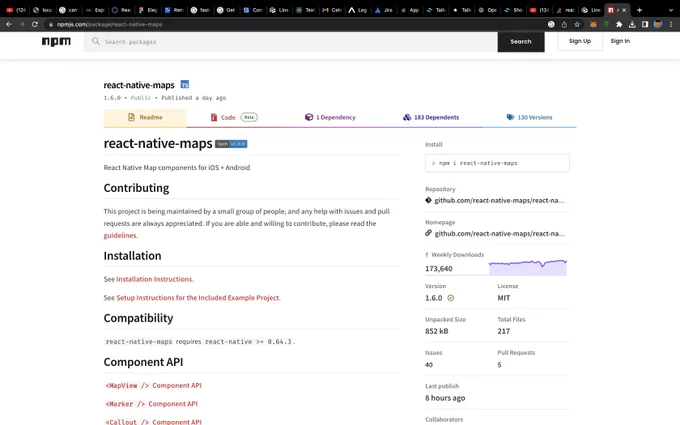Click the MIT license value
This screenshot has height=425, width=680.
[x=503, y=298]
